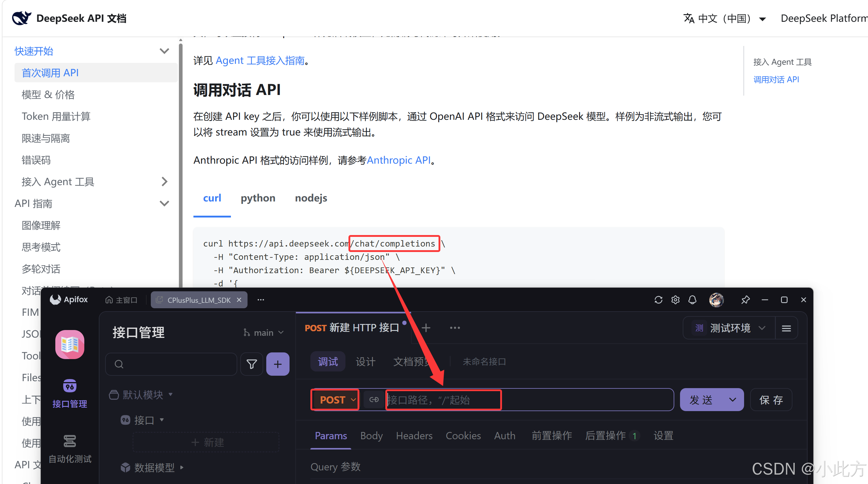Pin the Apifox window with pin icon
This screenshot has height=484, width=868.
[x=745, y=300]
